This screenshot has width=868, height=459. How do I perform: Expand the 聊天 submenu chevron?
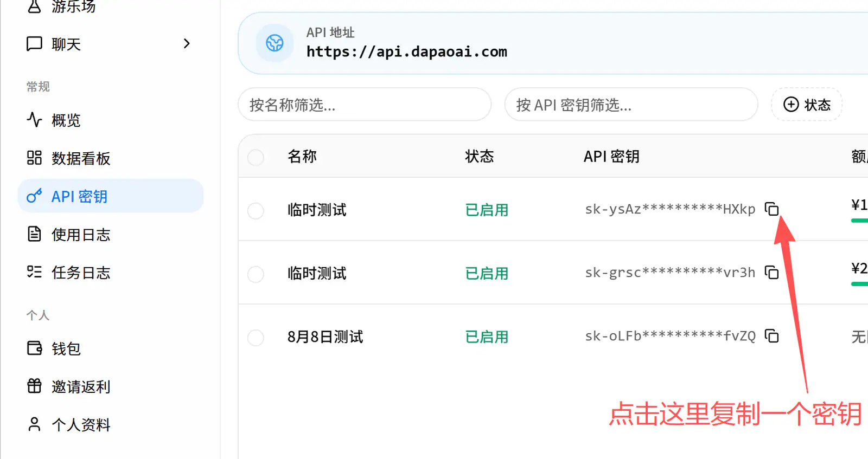(187, 43)
